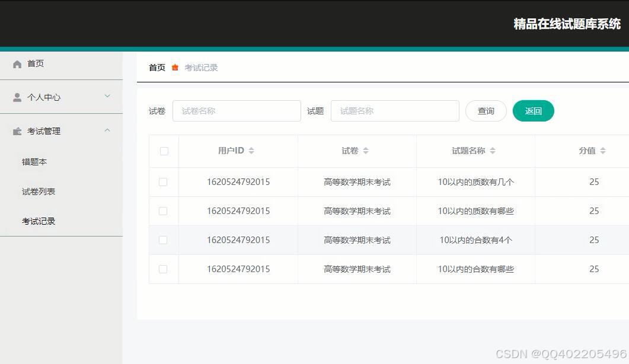Sort the 试题名称 column ascending

click(x=492, y=150)
